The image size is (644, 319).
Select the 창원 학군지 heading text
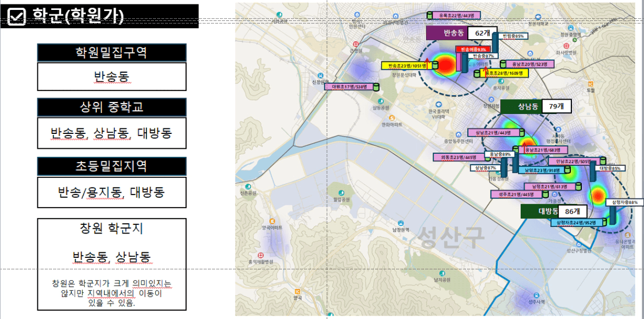[112, 229]
